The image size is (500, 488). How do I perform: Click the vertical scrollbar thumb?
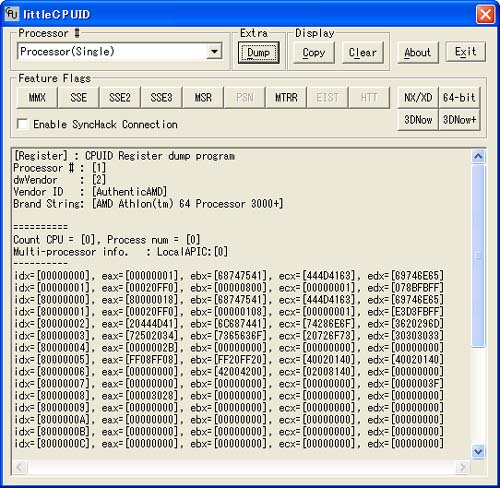click(x=478, y=256)
